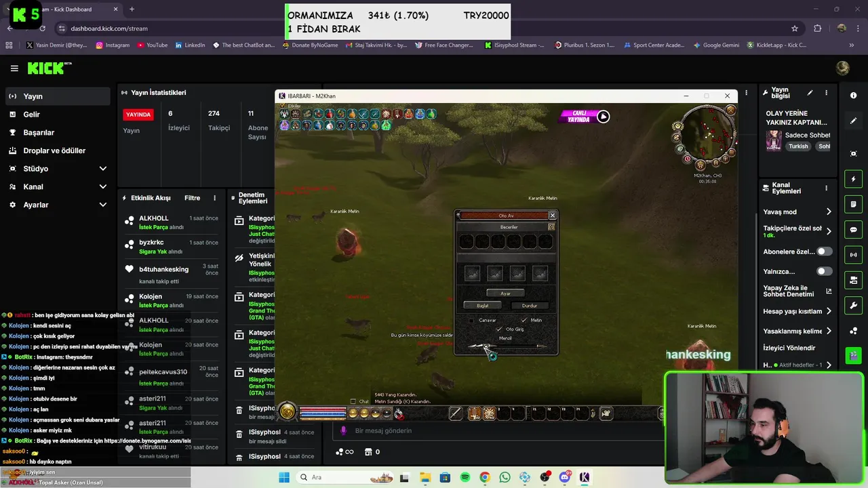Toggle the Chat checkbox in game window
Image resolution: width=868 pixels, height=488 pixels.
click(x=353, y=401)
